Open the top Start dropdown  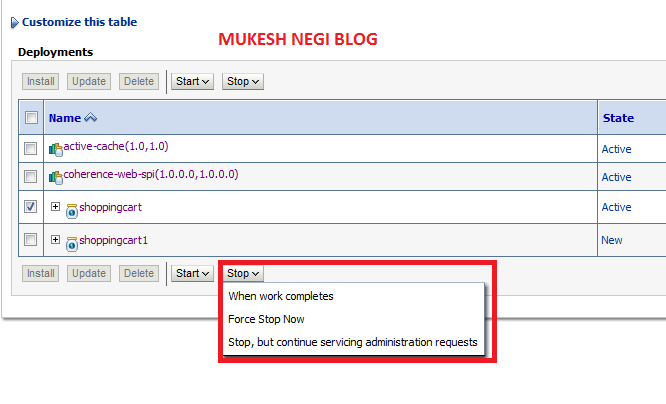point(192,81)
